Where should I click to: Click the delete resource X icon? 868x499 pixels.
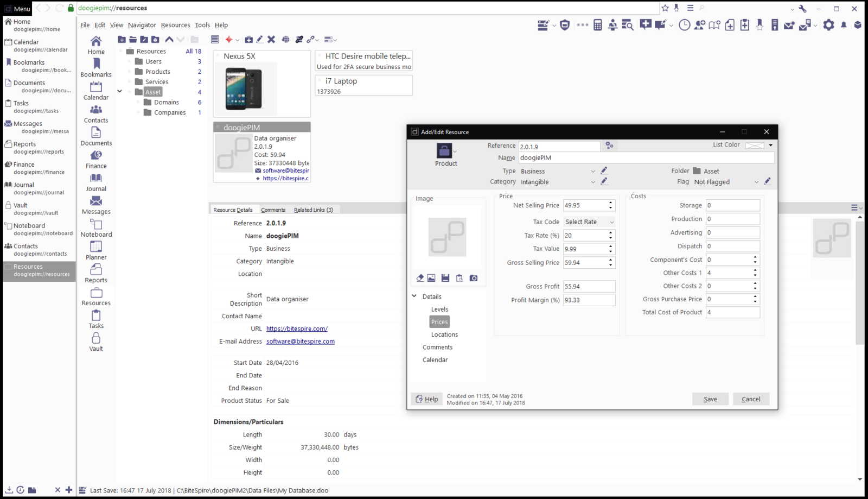click(x=271, y=39)
